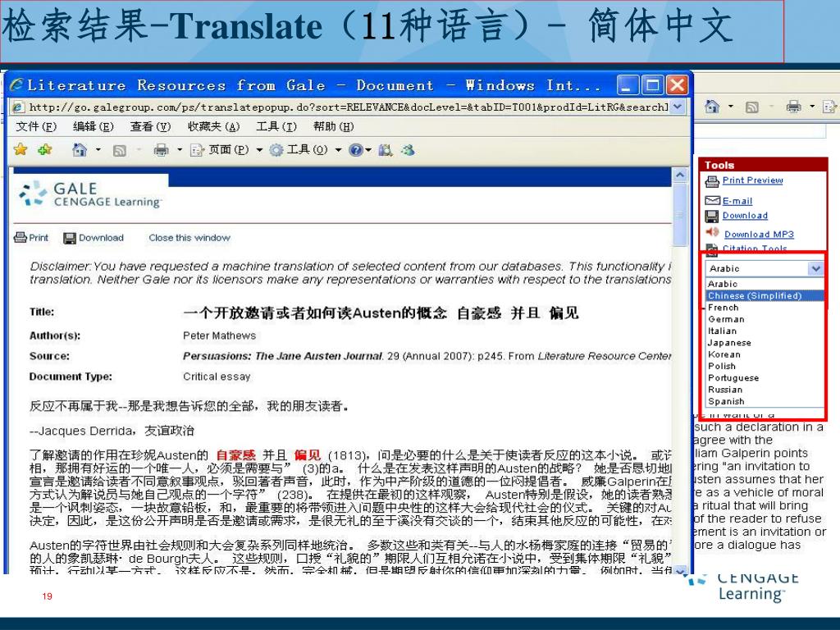Select Russian from language list

765,390
